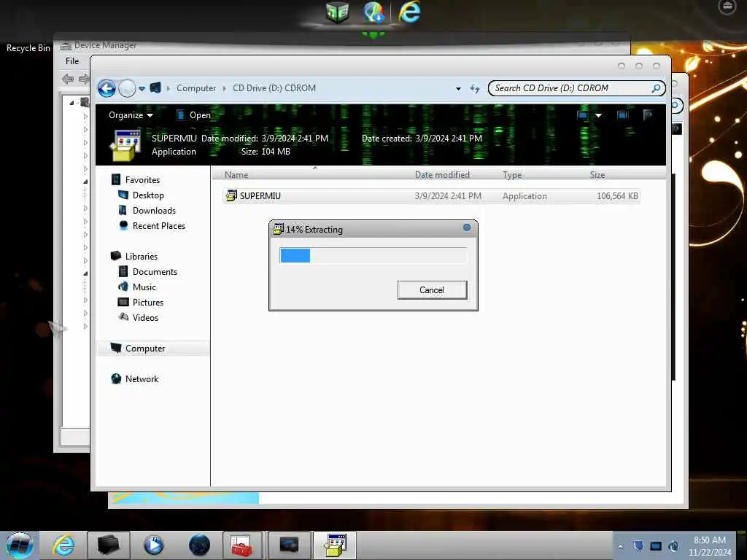Click Application type cell of SUPERMIU
The width and height of the screenshot is (747, 560).
coord(525,195)
